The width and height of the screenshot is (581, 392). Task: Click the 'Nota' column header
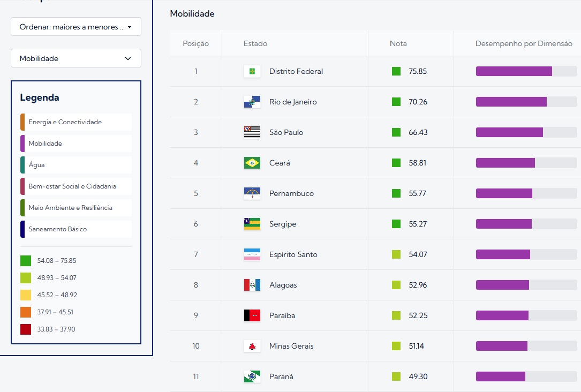pos(398,44)
